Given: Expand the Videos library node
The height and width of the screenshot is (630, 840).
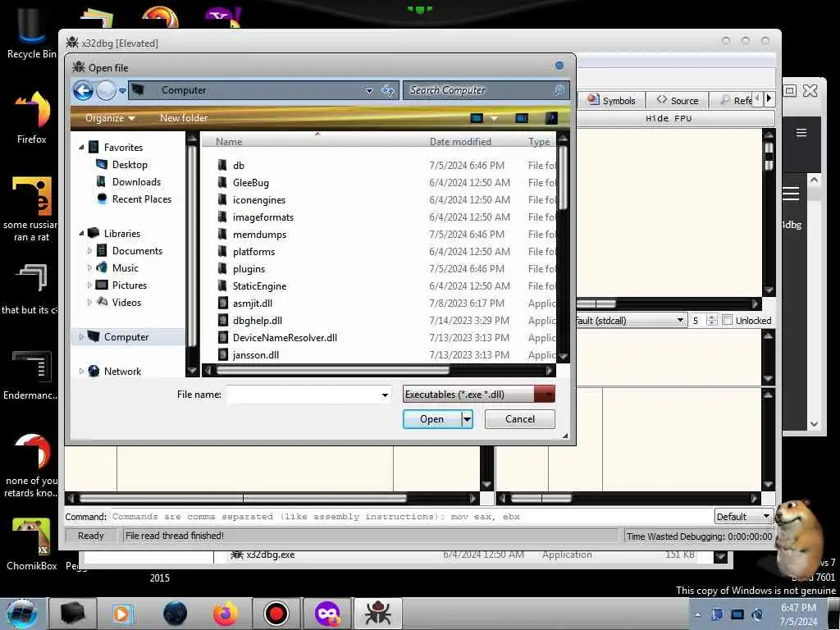Looking at the screenshot, I should tap(89, 302).
